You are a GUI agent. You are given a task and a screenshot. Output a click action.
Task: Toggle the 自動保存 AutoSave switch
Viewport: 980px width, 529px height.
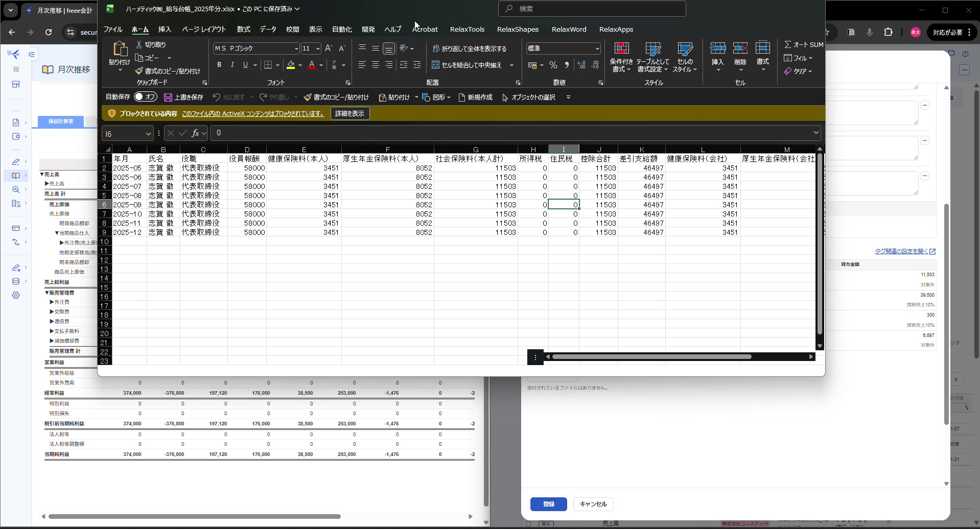coord(146,97)
